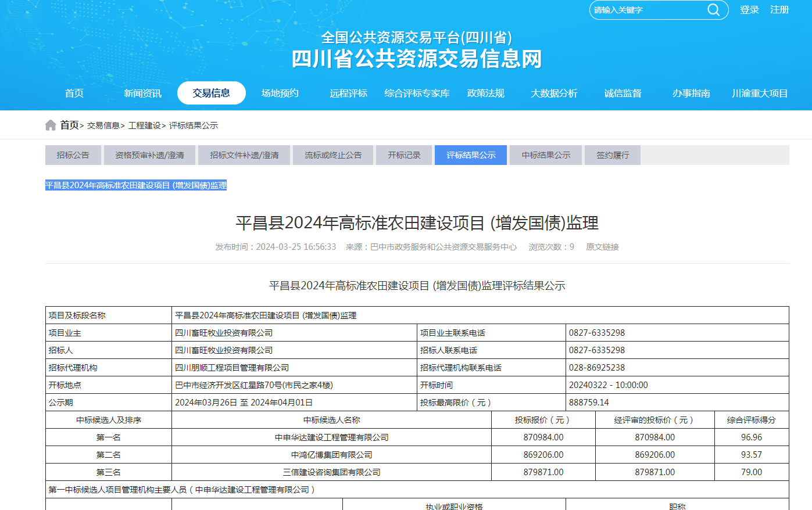
Task: Focus the keyword search input field
Action: 645,10
